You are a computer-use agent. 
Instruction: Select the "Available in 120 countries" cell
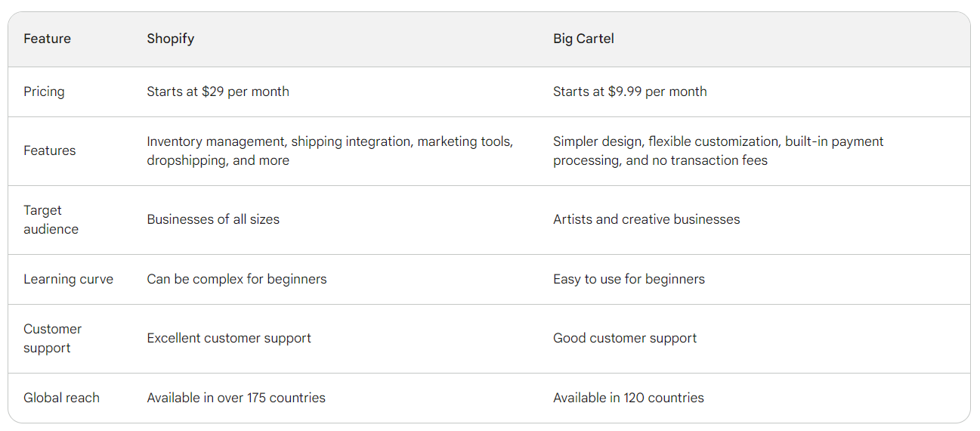[x=628, y=398]
